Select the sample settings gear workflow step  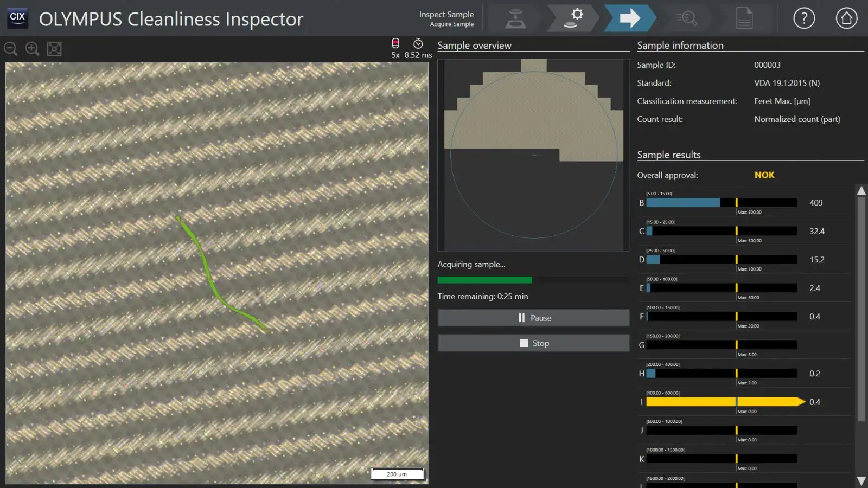point(573,18)
